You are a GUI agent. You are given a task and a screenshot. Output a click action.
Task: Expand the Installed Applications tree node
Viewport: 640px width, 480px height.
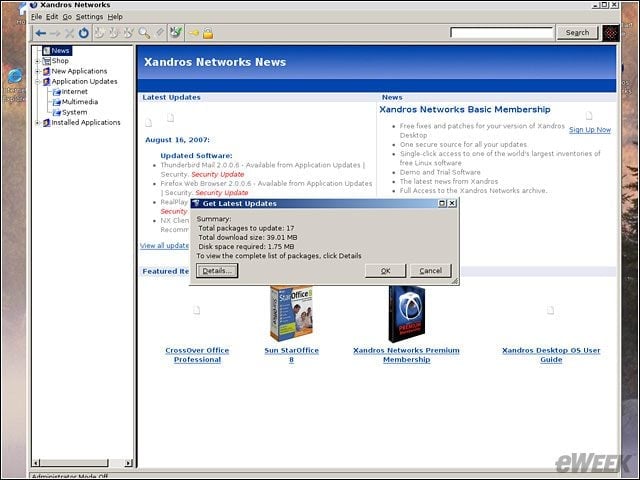[x=38, y=122]
